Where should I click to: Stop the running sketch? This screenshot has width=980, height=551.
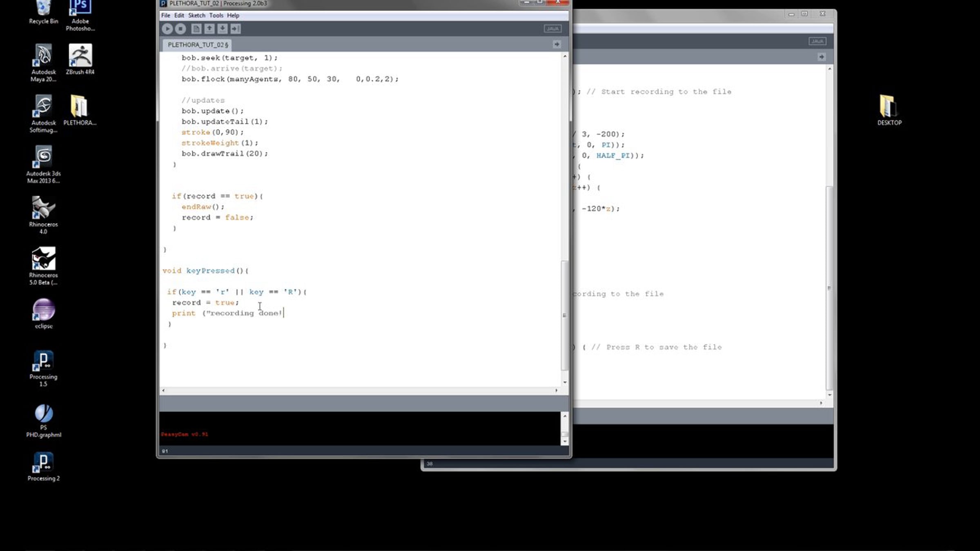coord(180,29)
